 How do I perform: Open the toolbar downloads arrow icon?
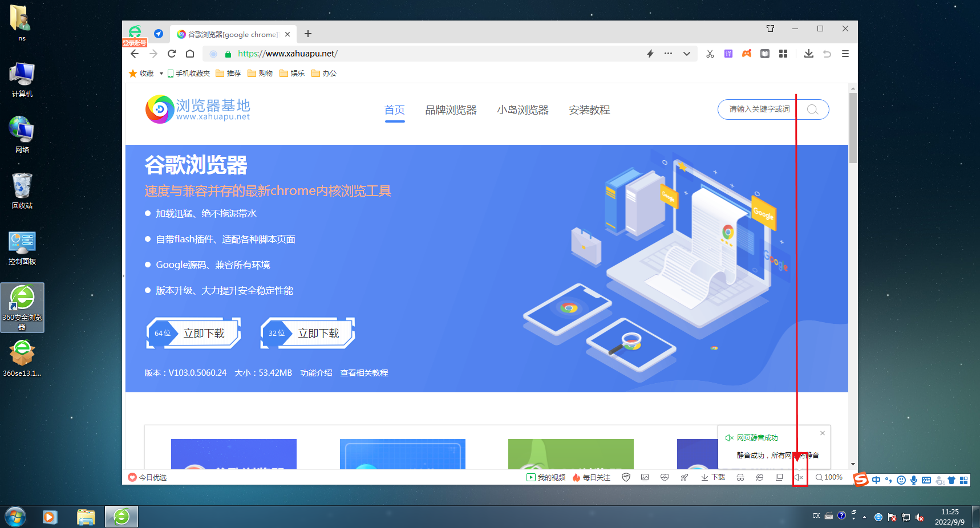[x=809, y=54]
